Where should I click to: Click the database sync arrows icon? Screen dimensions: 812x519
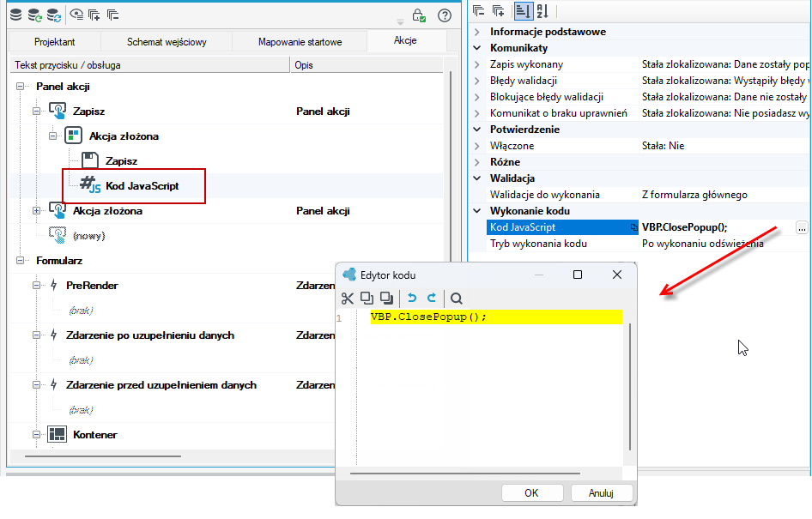pyautogui.click(x=54, y=15)
